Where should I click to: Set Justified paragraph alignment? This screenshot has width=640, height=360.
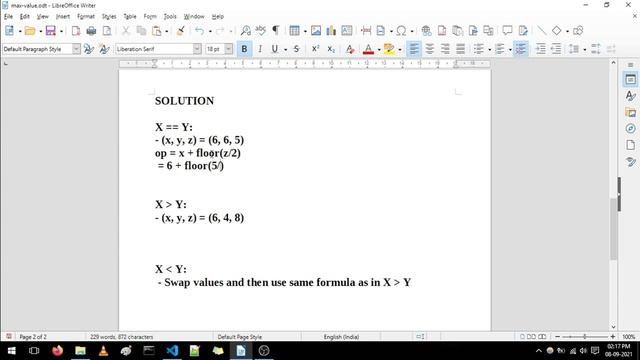460,49
